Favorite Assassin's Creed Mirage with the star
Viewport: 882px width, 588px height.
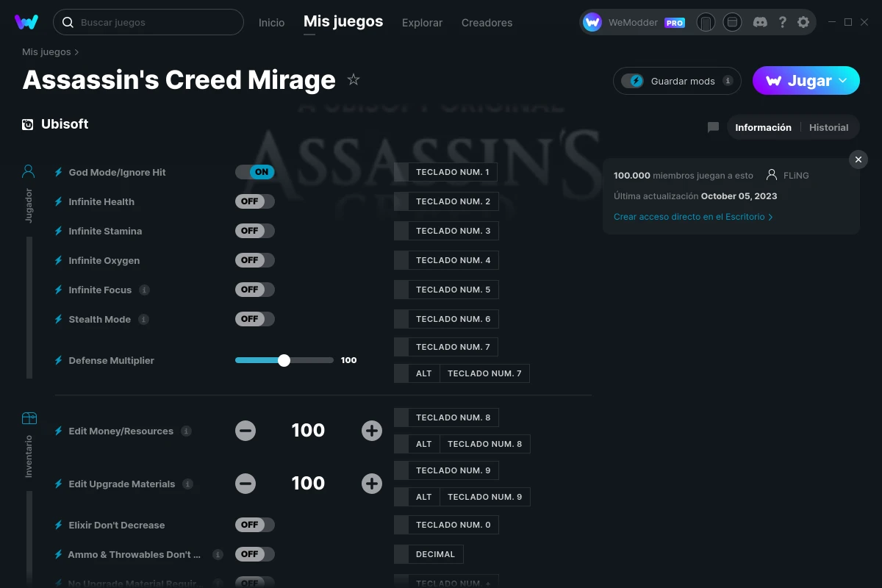point(354,79)
